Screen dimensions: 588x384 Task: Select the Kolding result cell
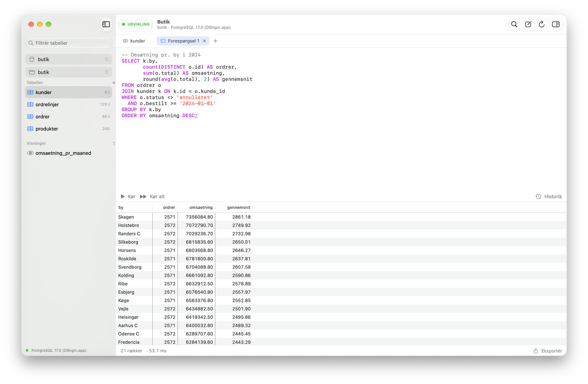[x=134, y=275]
